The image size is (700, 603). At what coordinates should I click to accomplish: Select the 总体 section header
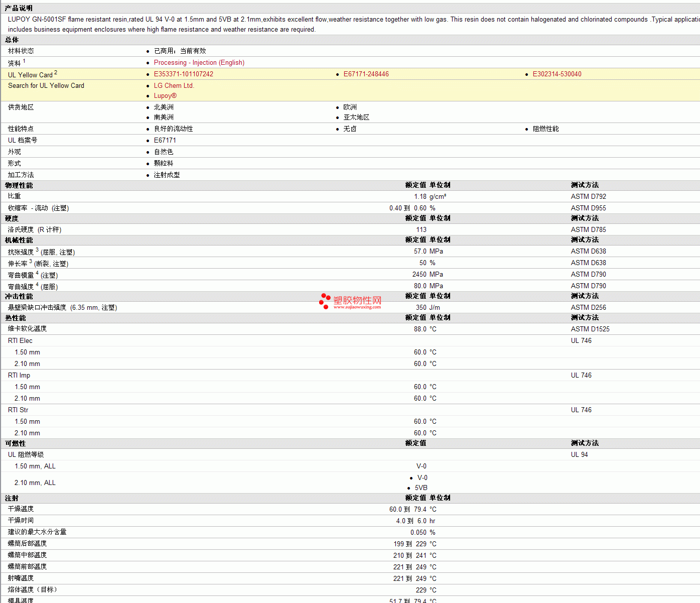click(x=12, y=40)
